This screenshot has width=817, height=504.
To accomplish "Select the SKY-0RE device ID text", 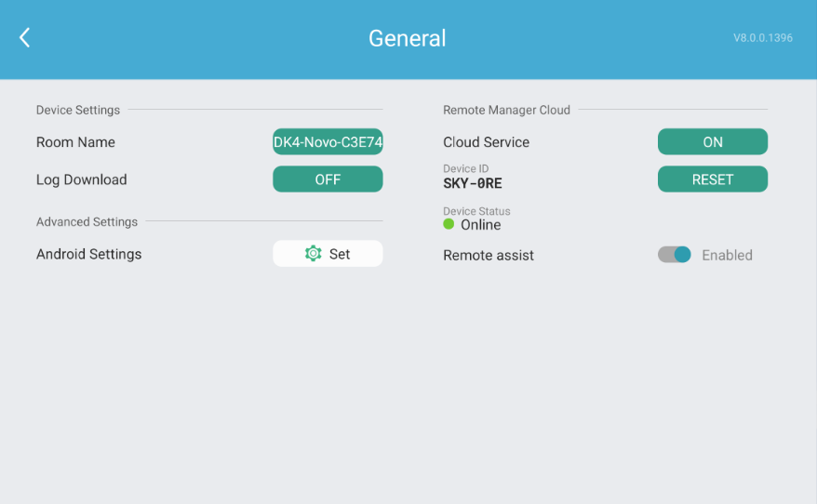I will click(x=473, y=183).
